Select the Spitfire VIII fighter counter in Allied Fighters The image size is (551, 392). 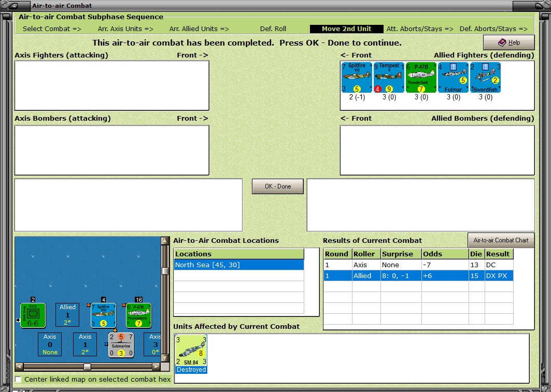[357, 78]
